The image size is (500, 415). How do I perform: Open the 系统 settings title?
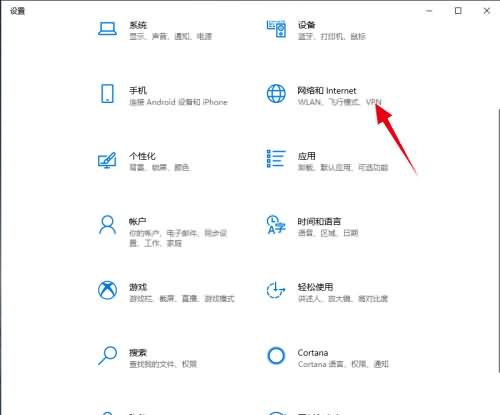click(x=138, y=25)
